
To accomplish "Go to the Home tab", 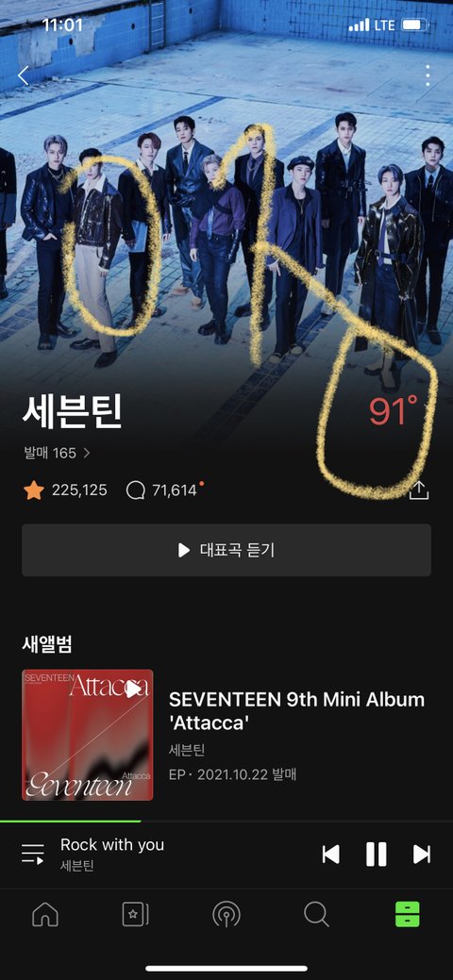I will [45, 915].
